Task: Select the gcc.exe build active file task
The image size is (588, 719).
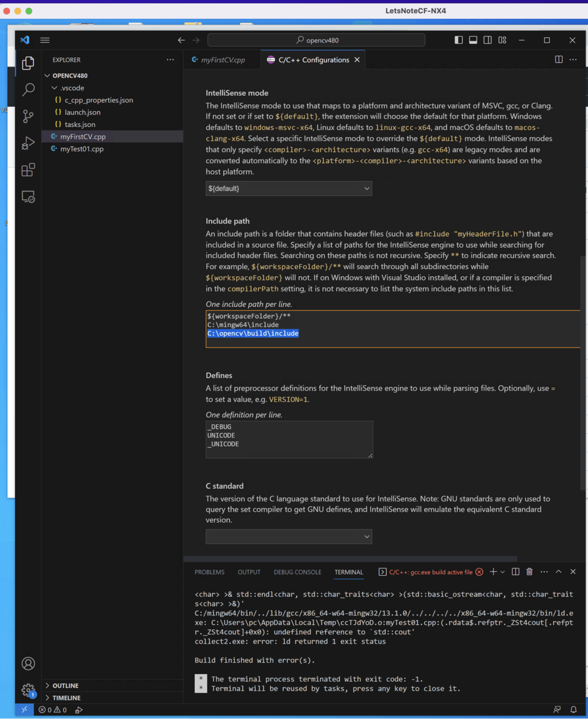Action: click(430, 572)
